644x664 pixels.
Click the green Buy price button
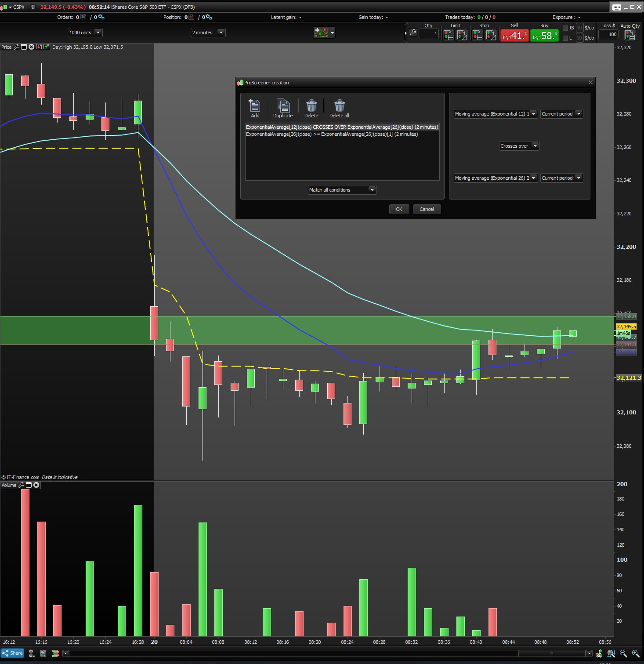pyautogui.click(x=544, y=36)
